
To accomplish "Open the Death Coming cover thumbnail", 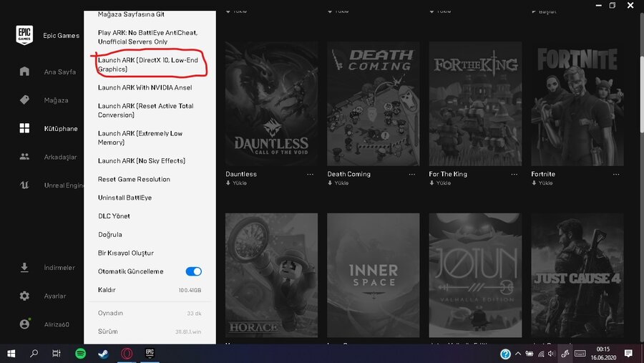I will 374,104.
